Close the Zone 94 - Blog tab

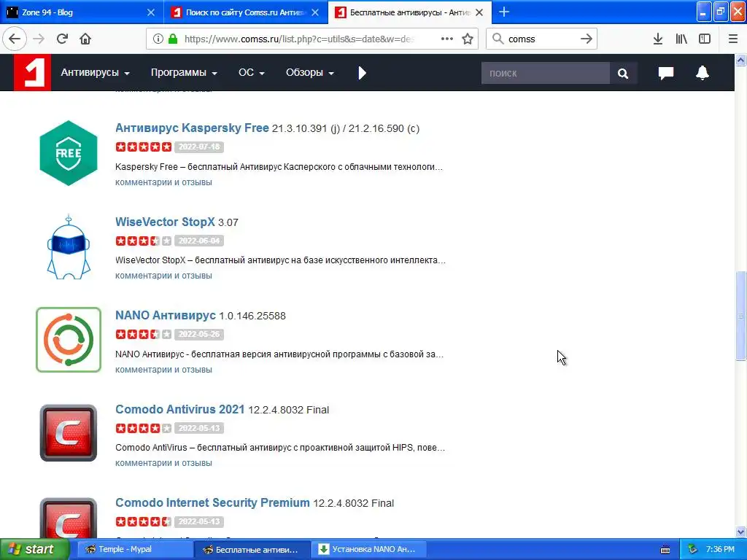[151, 12]
